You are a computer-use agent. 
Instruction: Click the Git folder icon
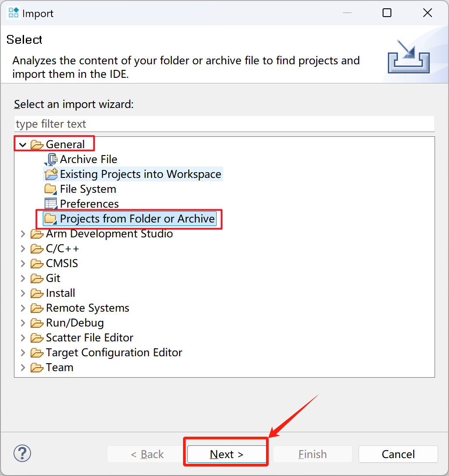[37, 278]
